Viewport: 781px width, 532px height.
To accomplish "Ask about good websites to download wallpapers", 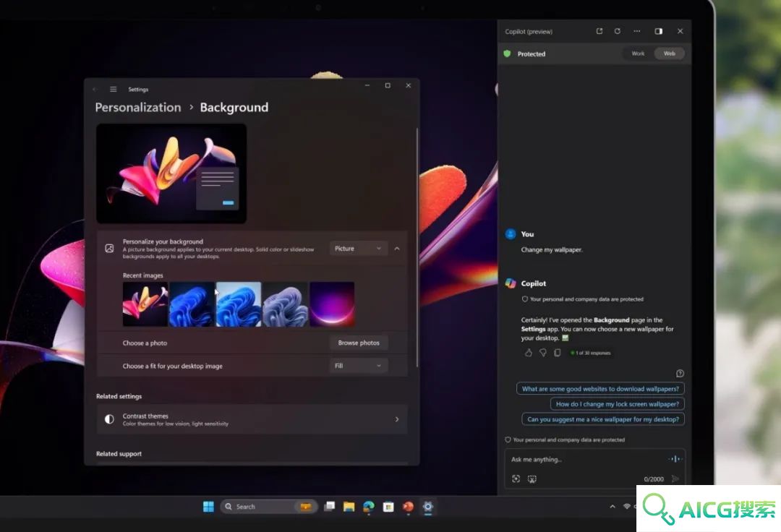I will coord(600,389).
